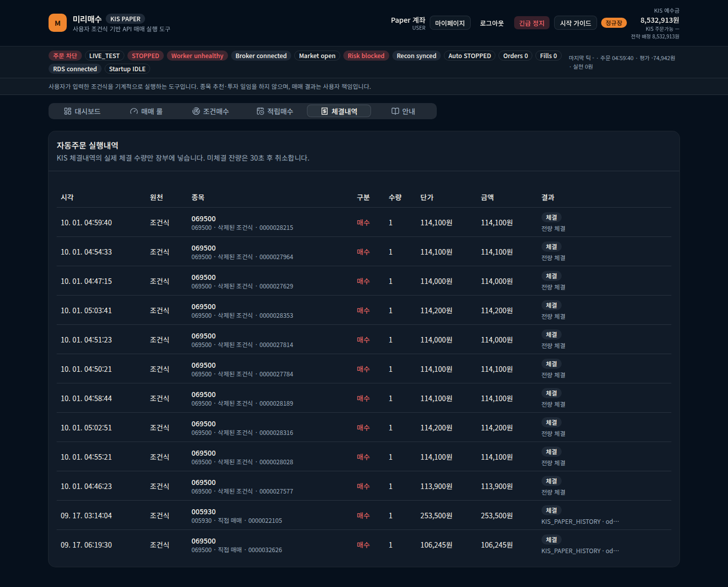Click the order detail ending in 0000027577
The width and height of the screenshot is (728, 587).
point(242,491)
